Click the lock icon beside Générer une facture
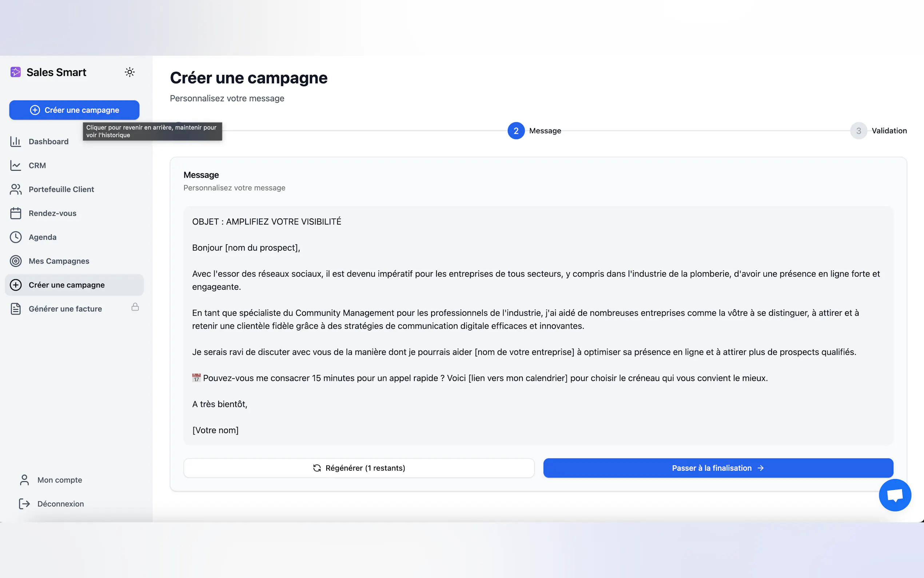The height and width of the screenshot is (578, 924). tap(135, 307)
